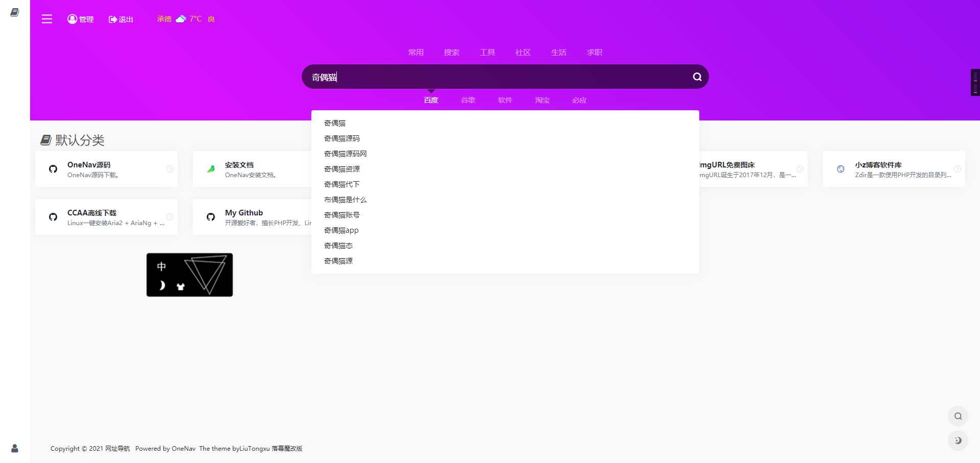Screen dimensions: 980x463
Task: Choose the 百度 search engine
Action: (431, 100)
